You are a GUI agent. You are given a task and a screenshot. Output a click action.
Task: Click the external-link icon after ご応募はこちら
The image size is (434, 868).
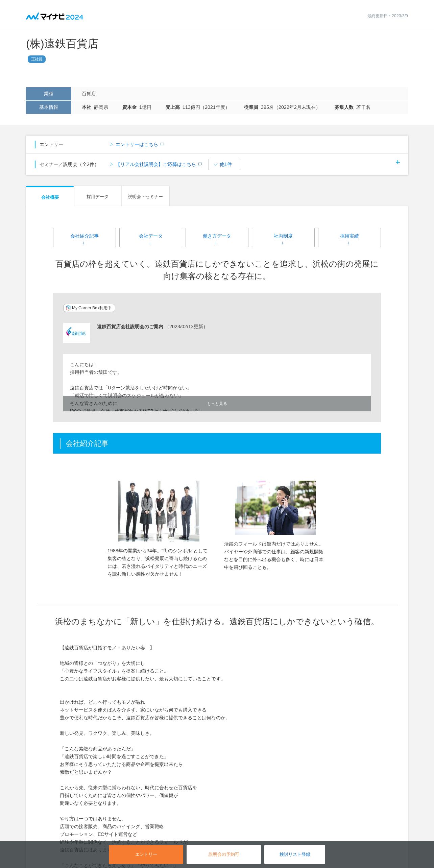pos(200,165)
